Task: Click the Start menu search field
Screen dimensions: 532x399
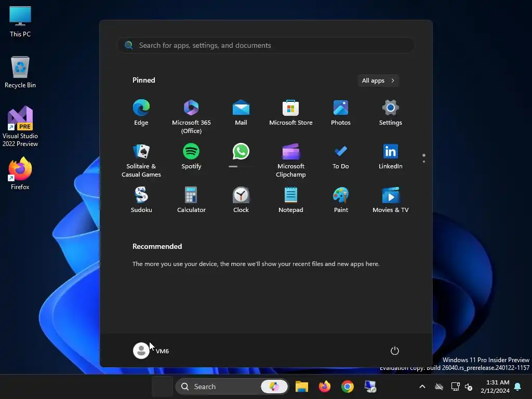Action: coord(266,45)
